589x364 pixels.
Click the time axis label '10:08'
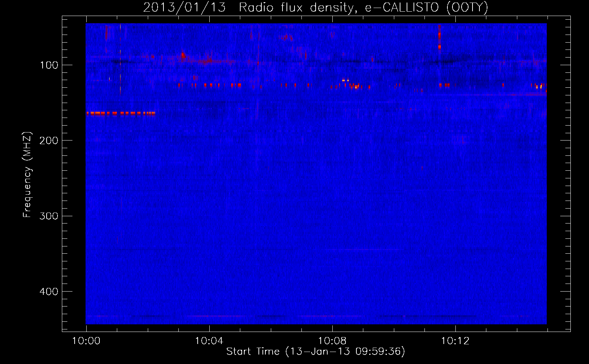(332, 341)
